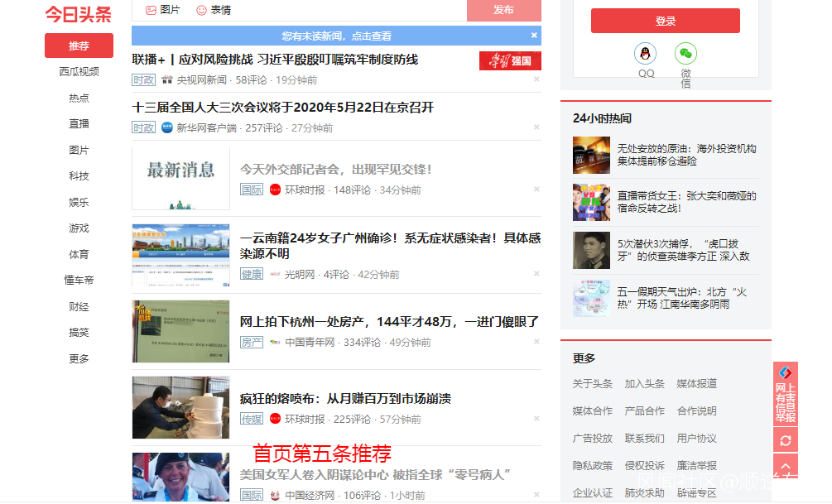Click the 新华网客户端 source avatar
Screen dimensions: 832x504
166,127
